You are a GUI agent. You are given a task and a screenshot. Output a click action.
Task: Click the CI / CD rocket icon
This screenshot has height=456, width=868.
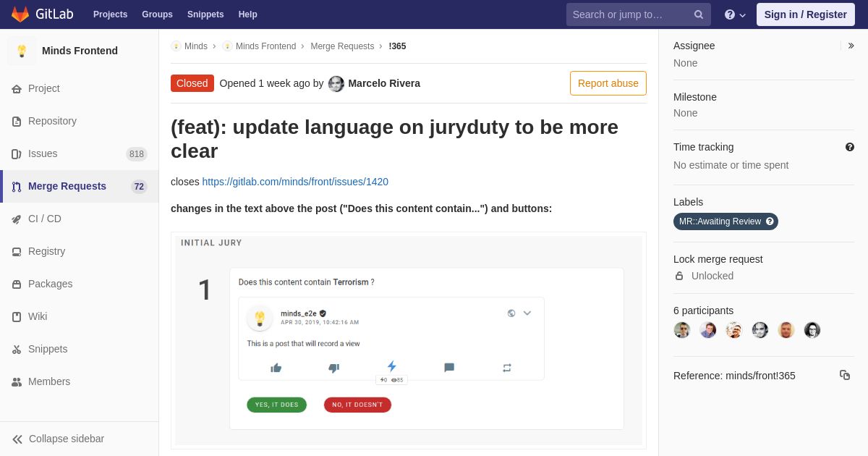[17, 219]
